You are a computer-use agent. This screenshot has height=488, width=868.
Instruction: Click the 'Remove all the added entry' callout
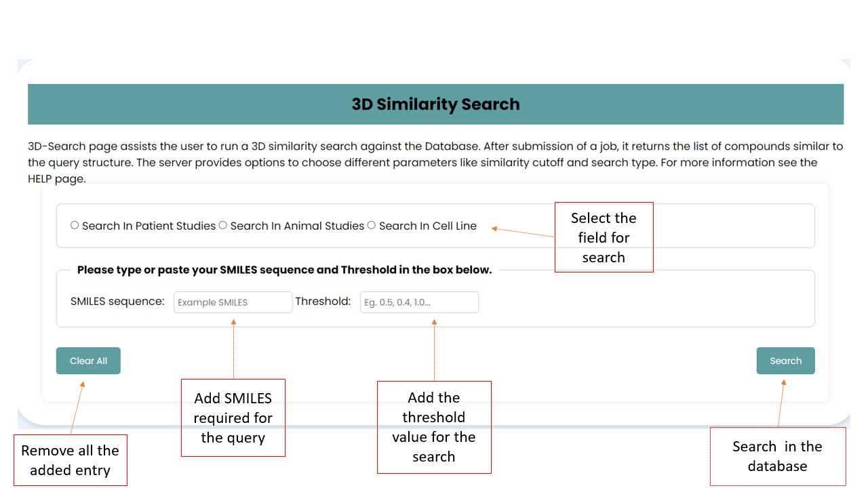coord(70,460)
